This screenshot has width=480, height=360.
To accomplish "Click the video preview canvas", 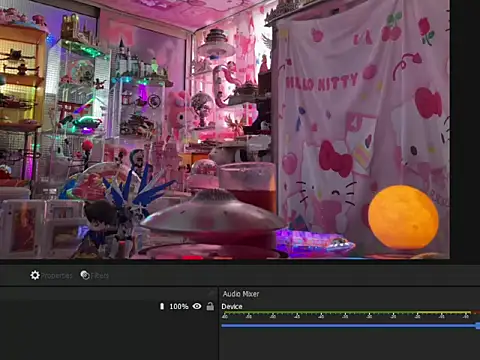I will point(225,129).
